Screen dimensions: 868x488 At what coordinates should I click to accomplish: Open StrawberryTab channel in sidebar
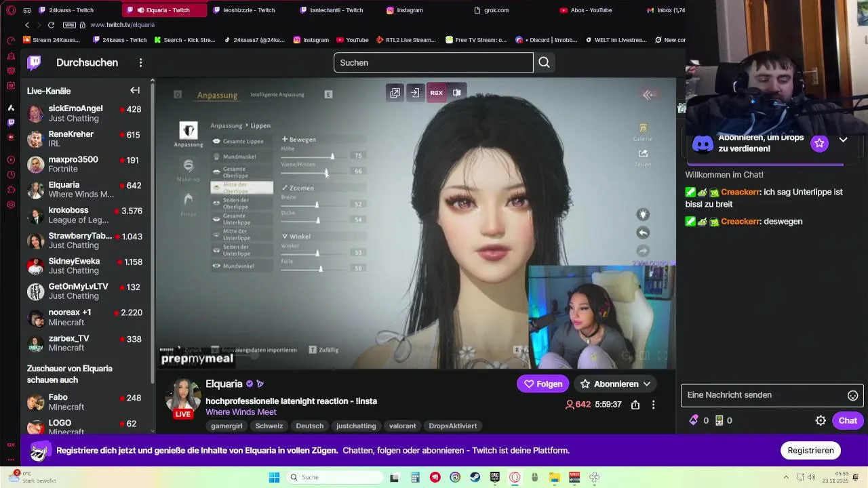coord(85,241)
